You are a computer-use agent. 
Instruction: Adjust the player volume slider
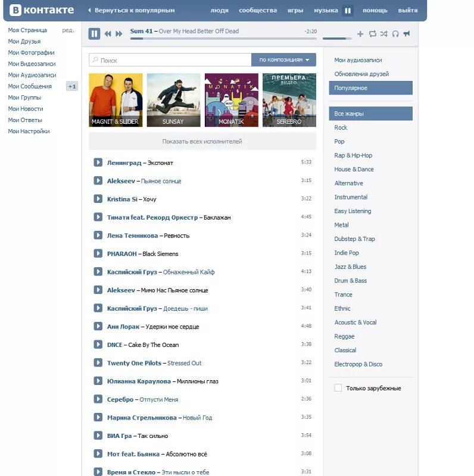(337, 39)
